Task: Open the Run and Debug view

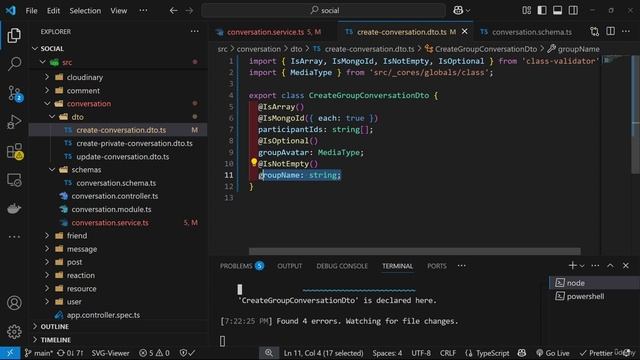Action: pos(14,122)
